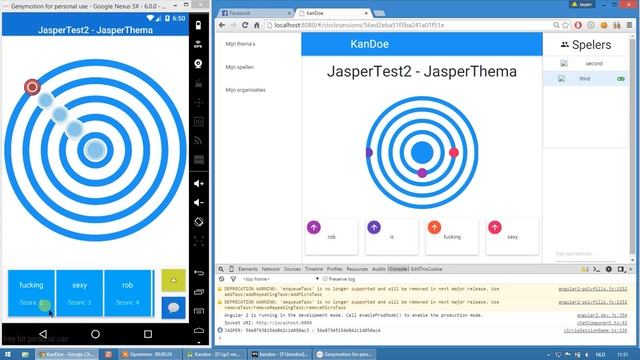Open the chat bubble button in phone app

pyautogui.click(x=173, y=308)
